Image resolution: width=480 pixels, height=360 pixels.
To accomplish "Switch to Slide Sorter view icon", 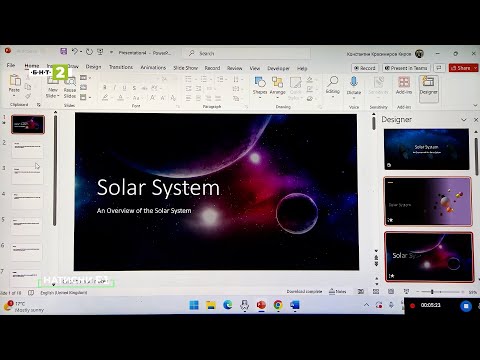I will (376, 292).
